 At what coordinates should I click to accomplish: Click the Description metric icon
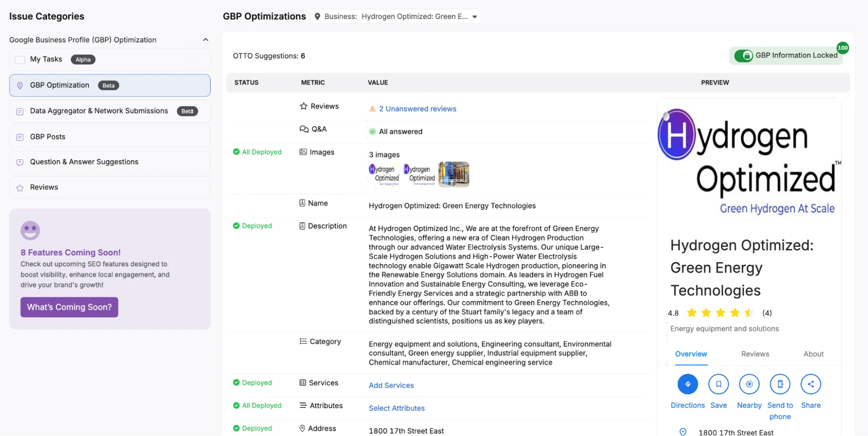[302, 226]
